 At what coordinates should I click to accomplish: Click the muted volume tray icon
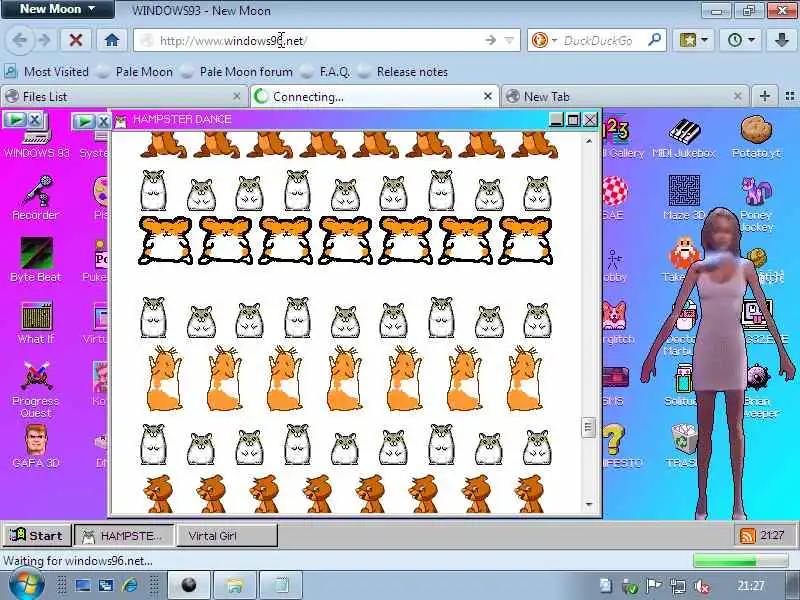tap(703, 586)
